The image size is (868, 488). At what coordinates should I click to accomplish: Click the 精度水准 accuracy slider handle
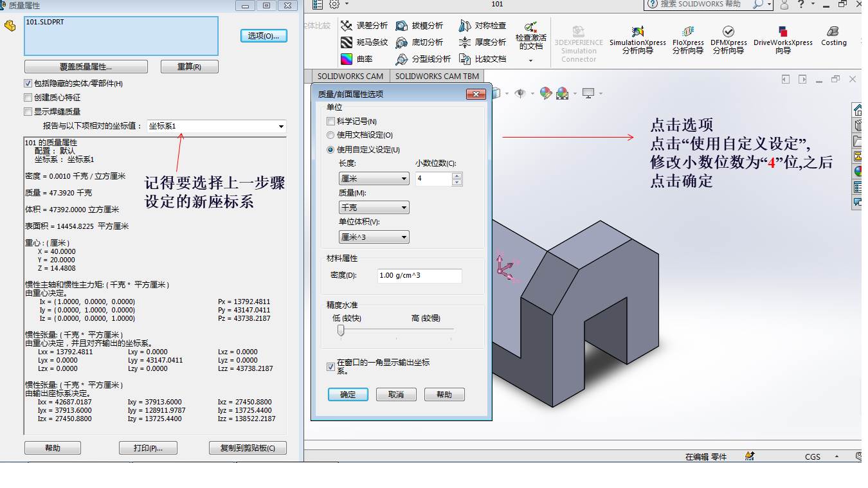coord(341,330)
